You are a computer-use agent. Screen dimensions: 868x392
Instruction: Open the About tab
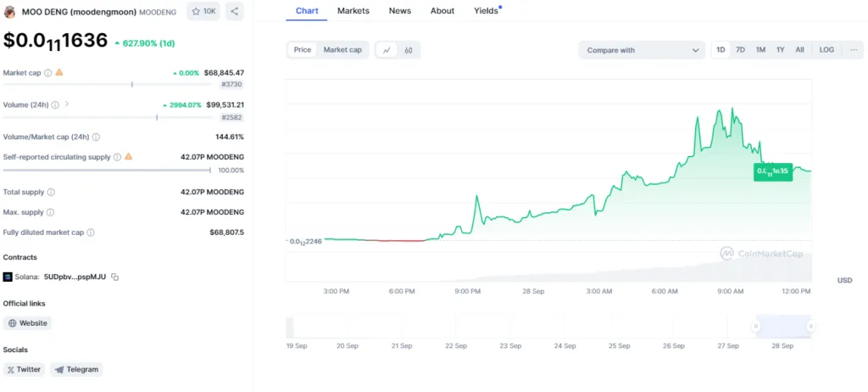pos(442,10)
